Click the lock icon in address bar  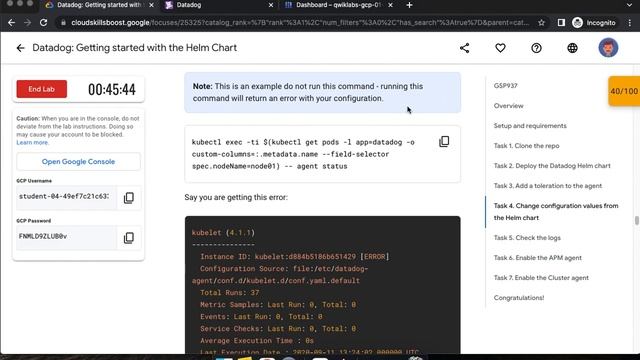(63, 23)
